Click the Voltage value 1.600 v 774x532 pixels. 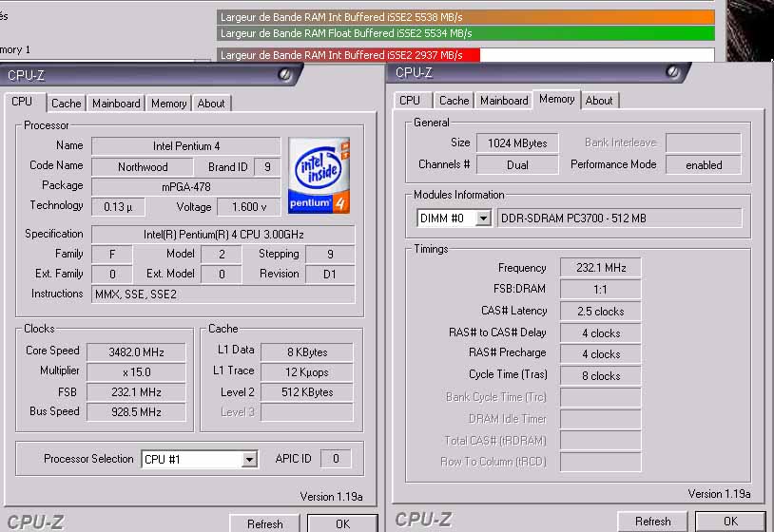(x=249, y=206)
